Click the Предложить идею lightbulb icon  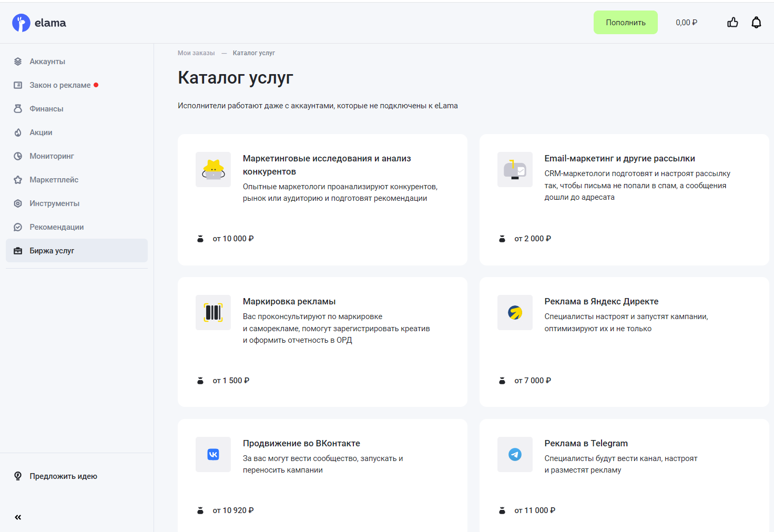pyautogui.click(x=18, y=476)
